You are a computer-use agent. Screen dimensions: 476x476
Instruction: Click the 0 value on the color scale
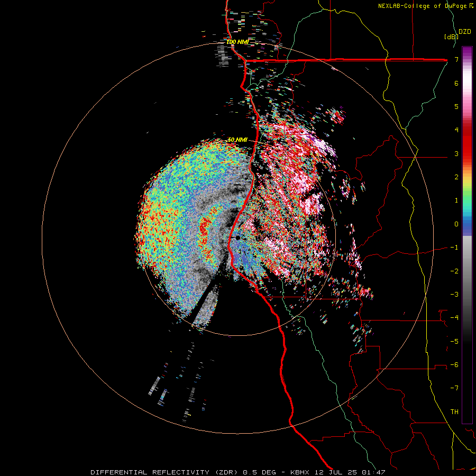(x=456, y=224)
